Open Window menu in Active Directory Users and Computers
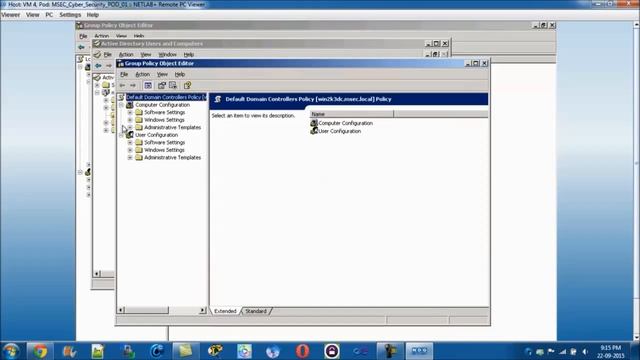The image size is (640, 360). [x=167, y=54]
